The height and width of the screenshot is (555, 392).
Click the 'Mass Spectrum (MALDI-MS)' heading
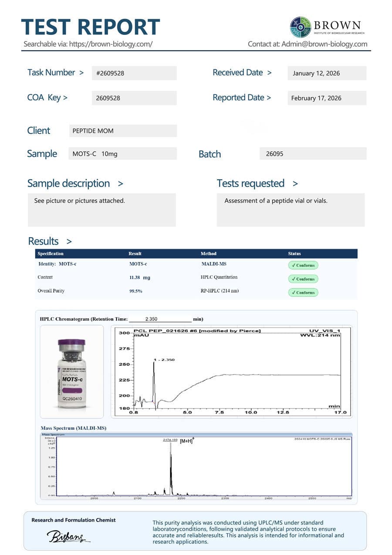pyautogui.click(x=73, y=428)
